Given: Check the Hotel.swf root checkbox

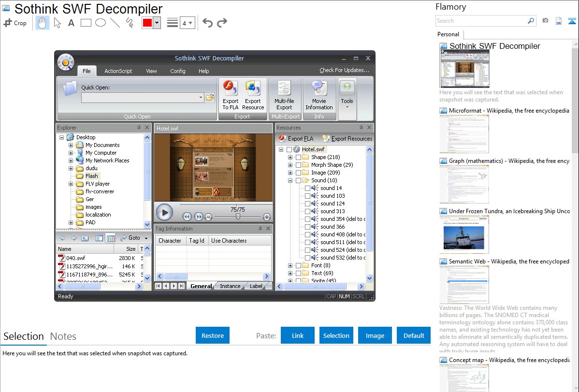Looking at the screenshot, I should tap(289, 150).
